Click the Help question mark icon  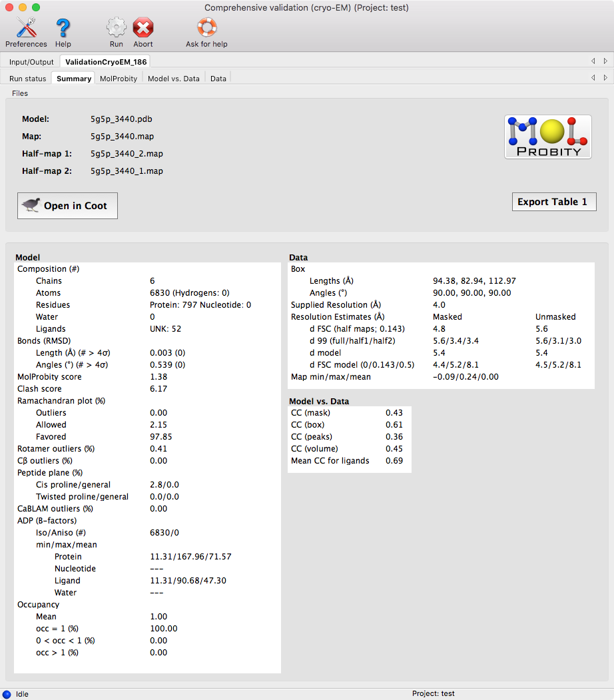pyautogui.click(x=63, y=29)
